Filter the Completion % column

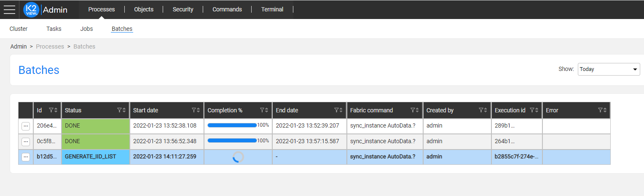click(x=262, y=110)
